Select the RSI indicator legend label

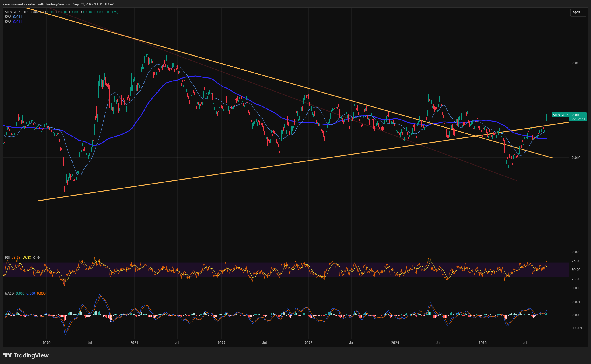(x=7, y=258)
